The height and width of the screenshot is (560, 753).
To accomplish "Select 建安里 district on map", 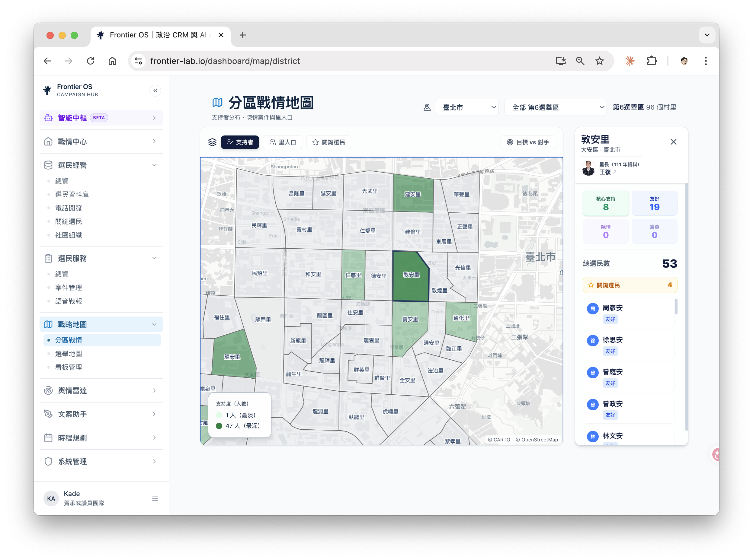I will pyautogui.click(x=413, y=194).
